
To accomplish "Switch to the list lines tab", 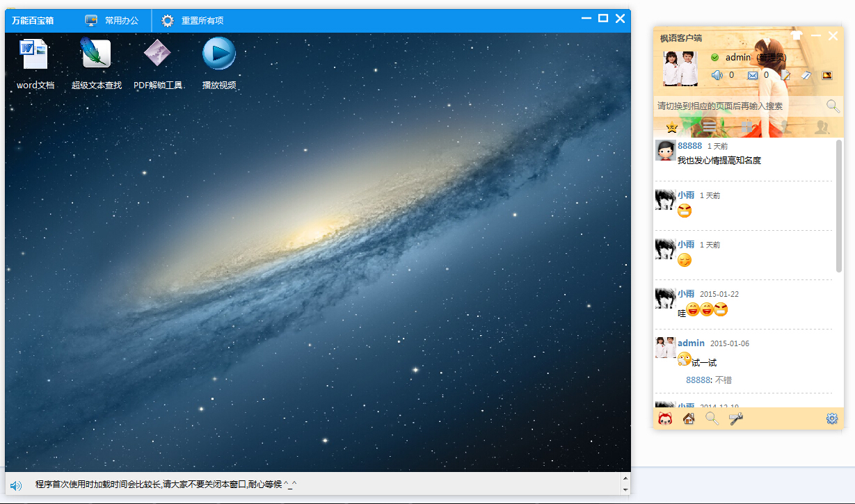I will (x=710, y=127).
